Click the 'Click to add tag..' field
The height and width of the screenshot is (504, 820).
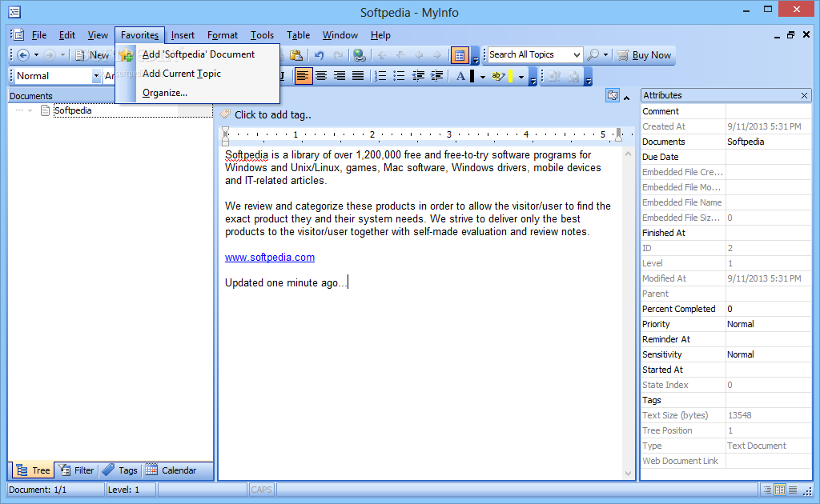272,115
